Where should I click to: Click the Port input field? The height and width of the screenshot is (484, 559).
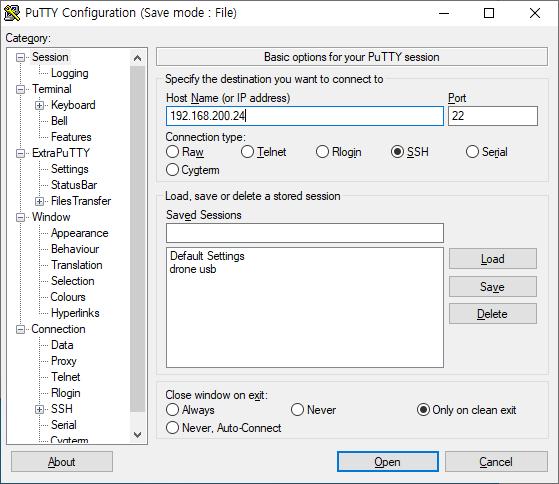point(493,116)
